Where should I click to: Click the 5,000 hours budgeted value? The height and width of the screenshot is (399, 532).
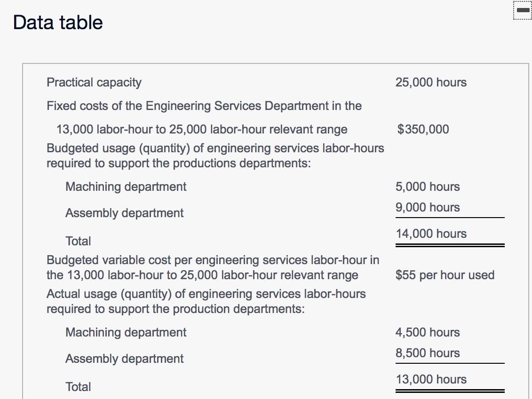coord(428,187)
